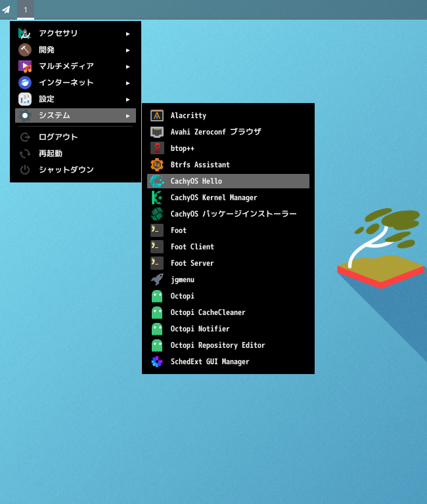Launch Btrfs Assistant
This screenshot has height=504, width=427.
(x=228, y=165)
